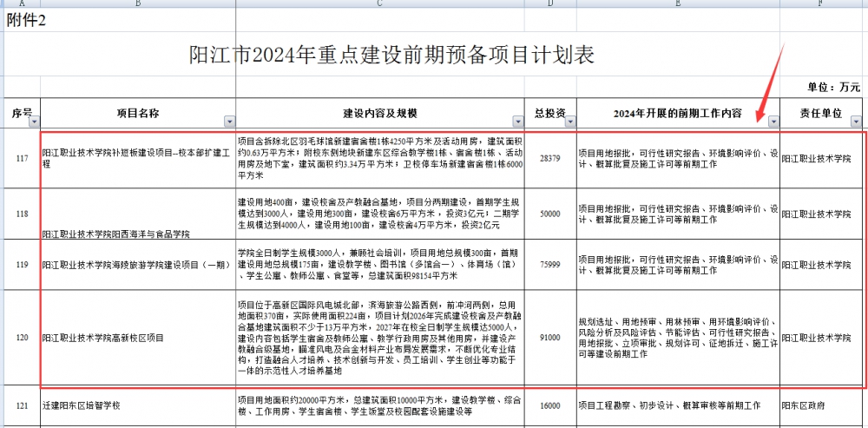Select row 117 preliminary work content cell
The height and width of the screenshot is (428, 868).
click(x=678, y=158)
